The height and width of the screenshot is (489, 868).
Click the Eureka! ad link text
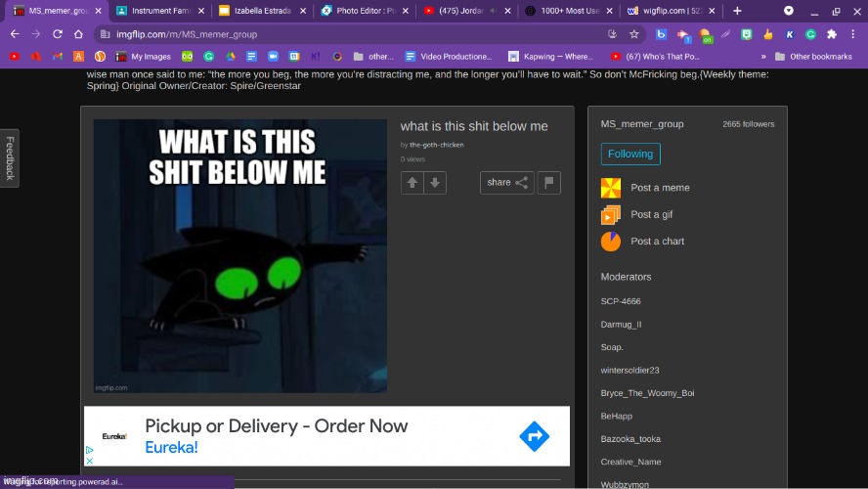172,448
